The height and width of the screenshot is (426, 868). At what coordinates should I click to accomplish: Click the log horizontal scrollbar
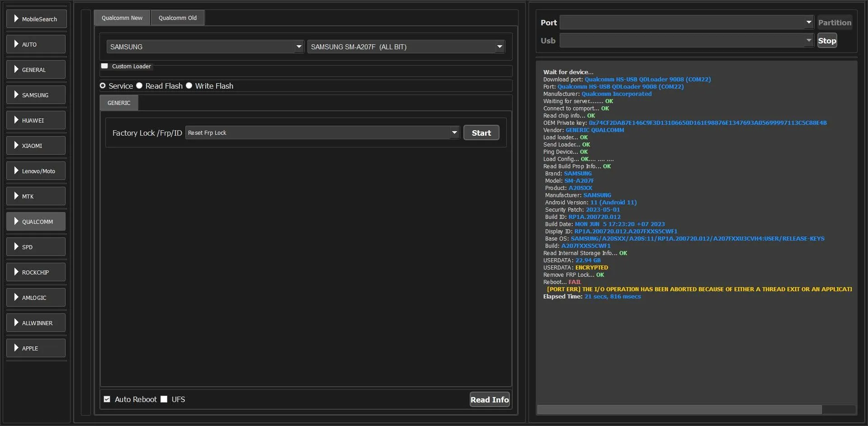[x=679, y=410]
